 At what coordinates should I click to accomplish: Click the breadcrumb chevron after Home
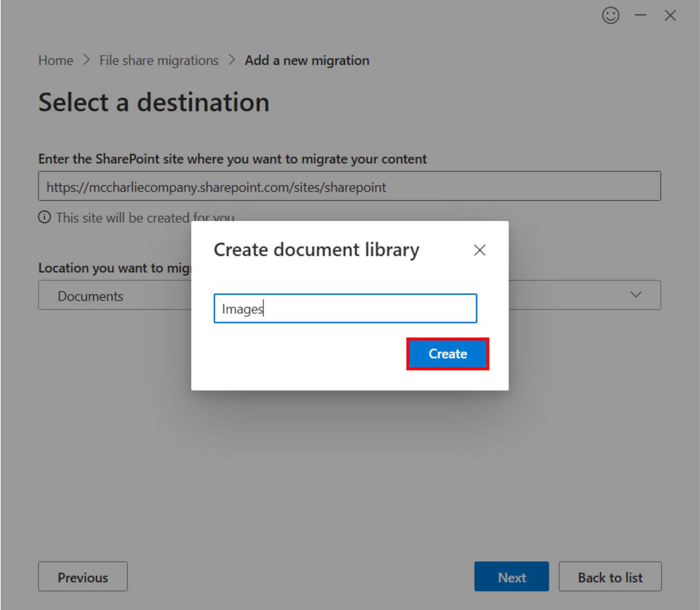pos(86,60)
